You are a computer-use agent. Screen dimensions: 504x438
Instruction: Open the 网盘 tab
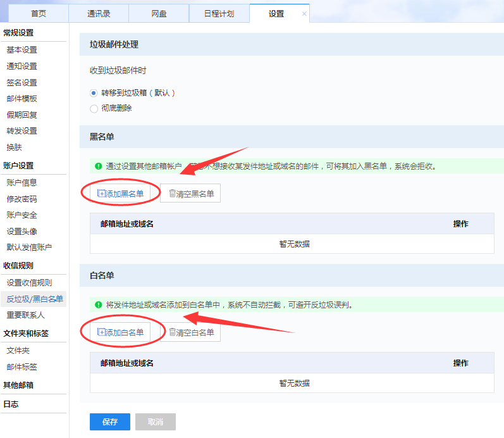158,13
